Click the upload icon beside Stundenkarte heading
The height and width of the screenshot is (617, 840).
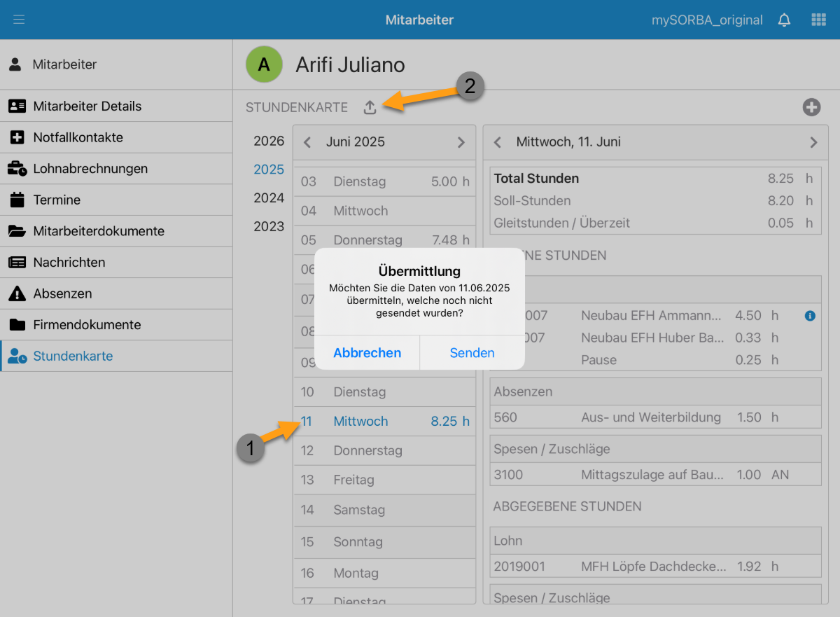370,107
